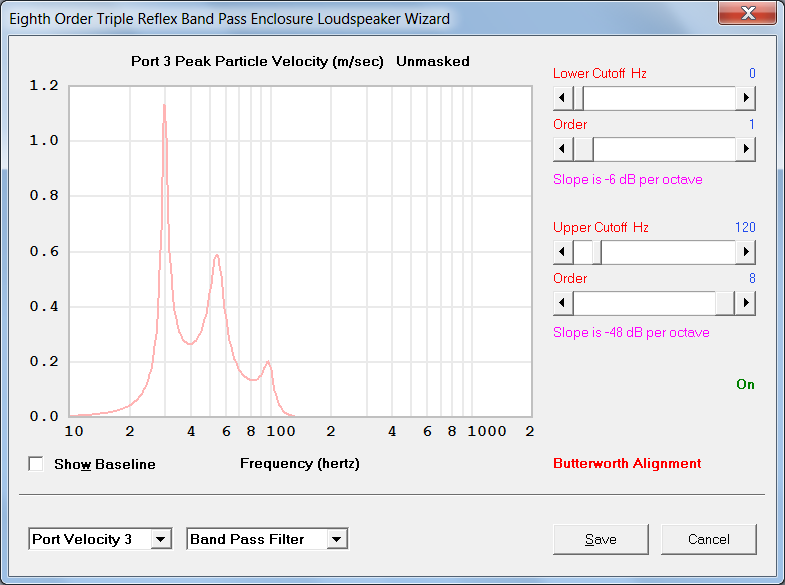Click the Unmasked label above the chart
Image resolution: width=785 pixels, height=585 pixels.
click(433, 61)
